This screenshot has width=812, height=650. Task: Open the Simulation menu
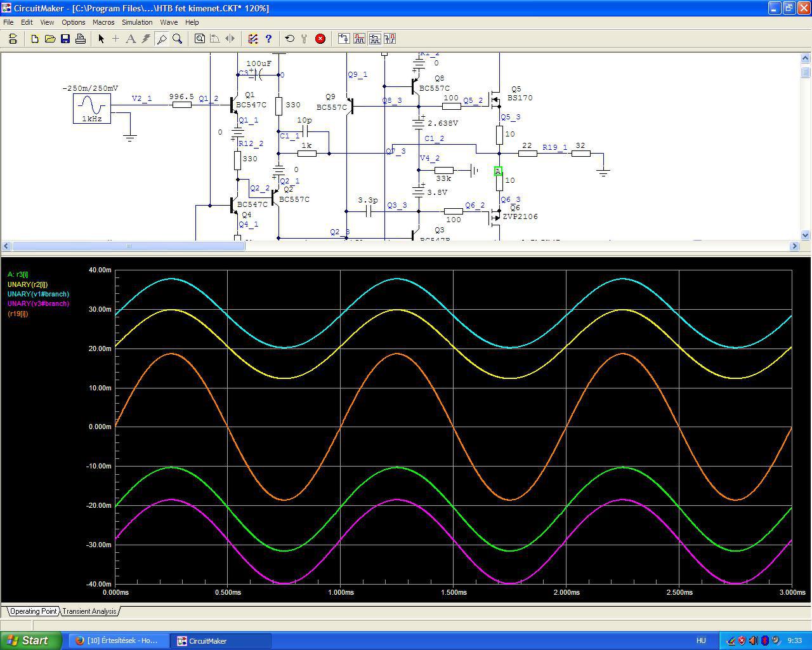137,22
